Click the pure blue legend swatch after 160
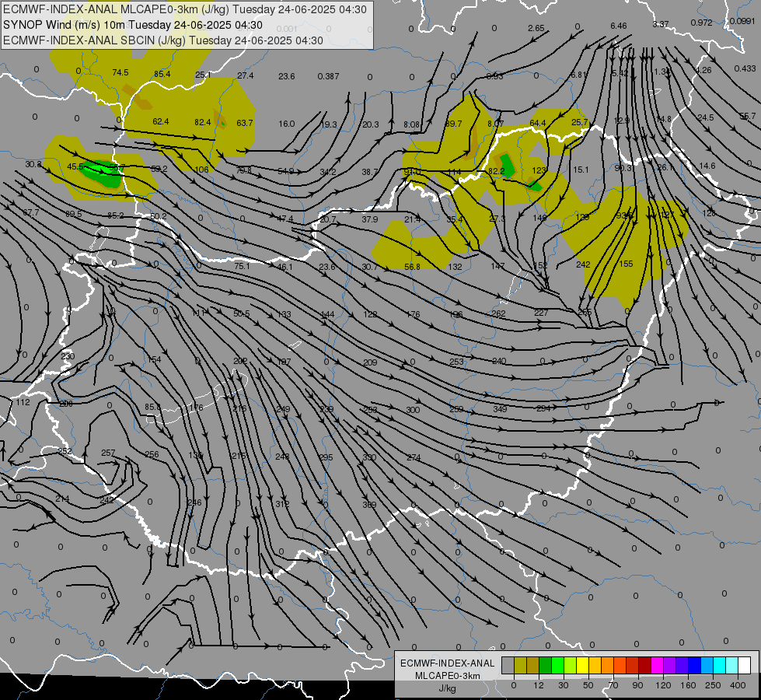This screenshot has width=761, height=700. (x=695, y=665)
